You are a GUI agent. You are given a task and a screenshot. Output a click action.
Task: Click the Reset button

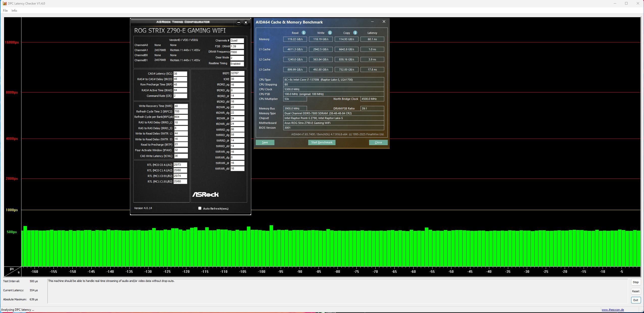point(635,291)
